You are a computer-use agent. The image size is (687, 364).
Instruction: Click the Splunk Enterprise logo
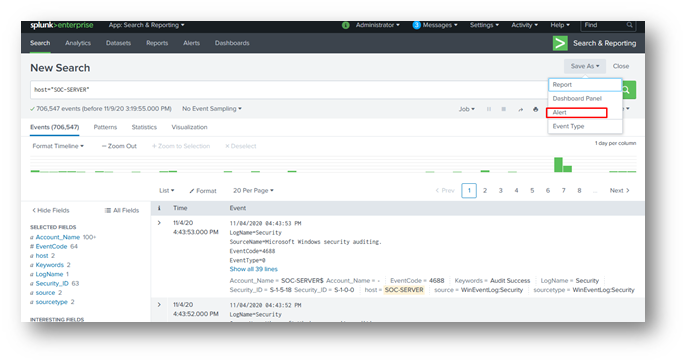coord(61,25)
